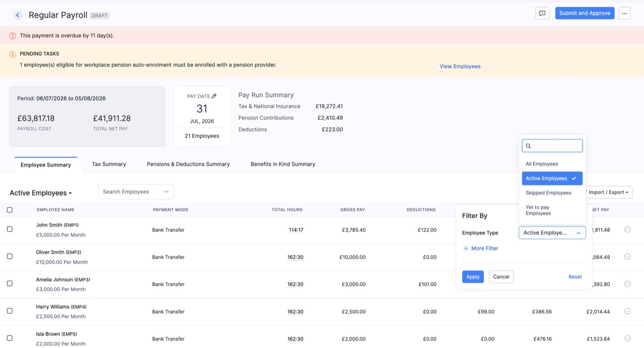
Task: Click Oliver Smith's total hours 162:30
Action: (x=295, y=257)
